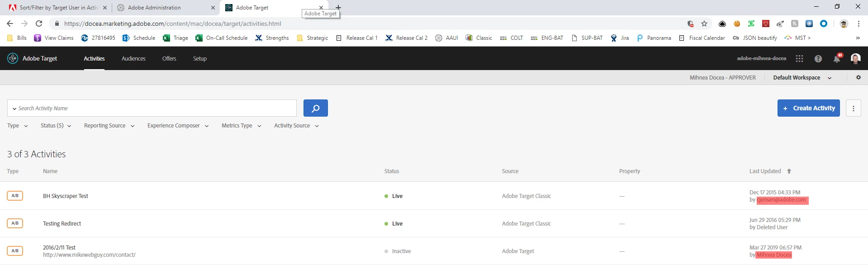Image resolution: width=868 pixels, height=278 pixels.
Task: Click the Last Updated sort arrow
Action: (789, 171)
